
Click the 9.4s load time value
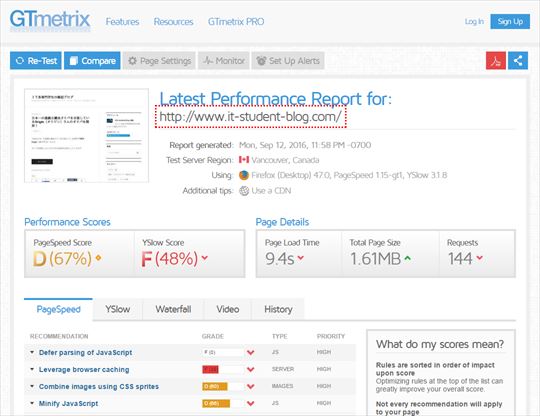pyautogui.click(x=280, y=259)
